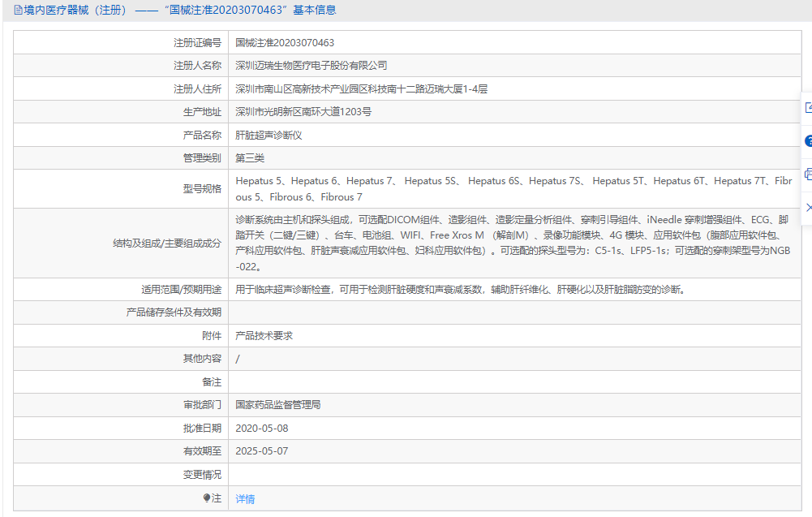Click the 产品储存条件及有效期 label

pos(174,312)
